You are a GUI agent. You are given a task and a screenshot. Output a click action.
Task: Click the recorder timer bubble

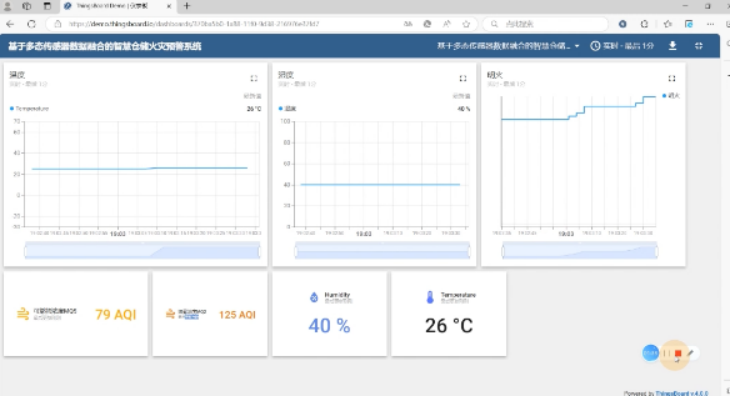point(650,353)
